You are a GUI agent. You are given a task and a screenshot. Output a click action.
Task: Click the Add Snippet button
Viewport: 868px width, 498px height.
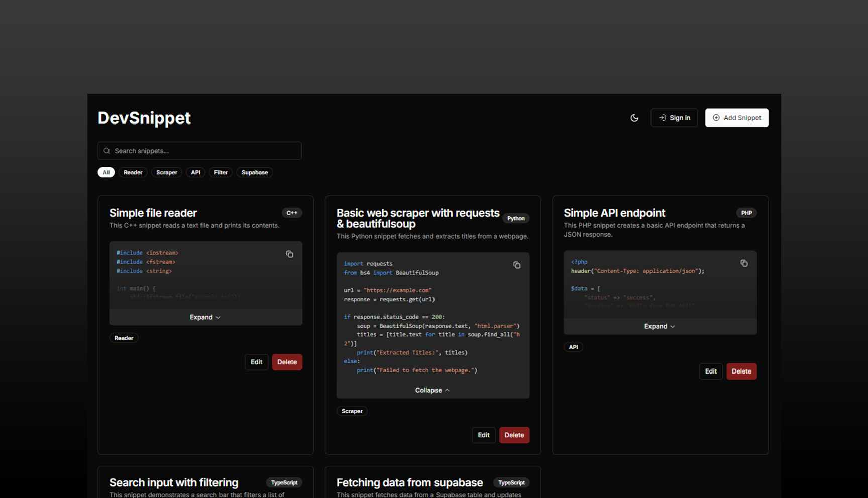click(736, 118)
